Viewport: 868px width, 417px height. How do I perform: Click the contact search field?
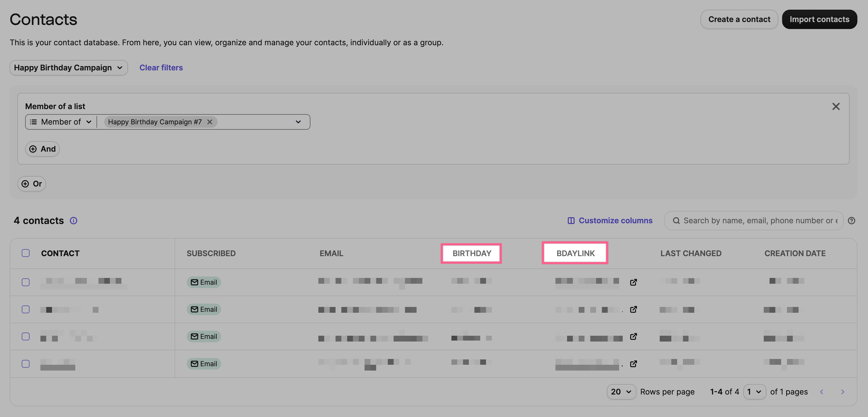pos(754,221)
